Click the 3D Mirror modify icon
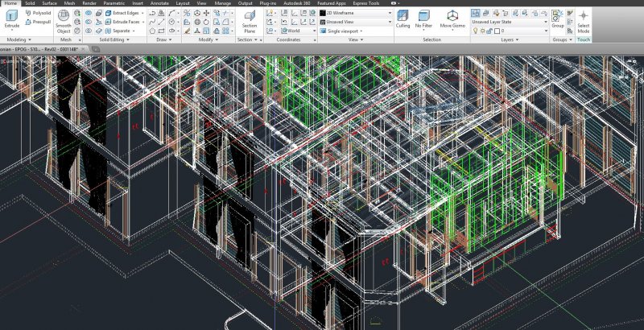This screenshot has width=644, height=330. click(x=187, y=13)
